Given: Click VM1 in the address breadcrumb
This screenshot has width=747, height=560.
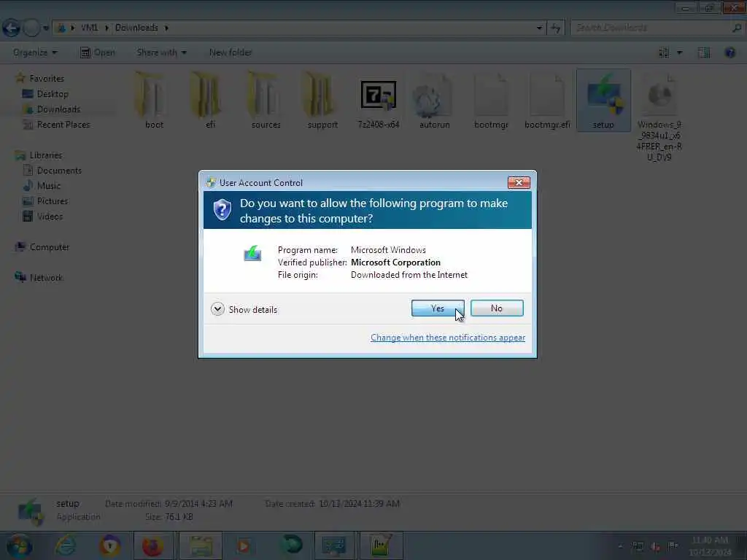Looking at the screenshot, I should click(89, 28).
